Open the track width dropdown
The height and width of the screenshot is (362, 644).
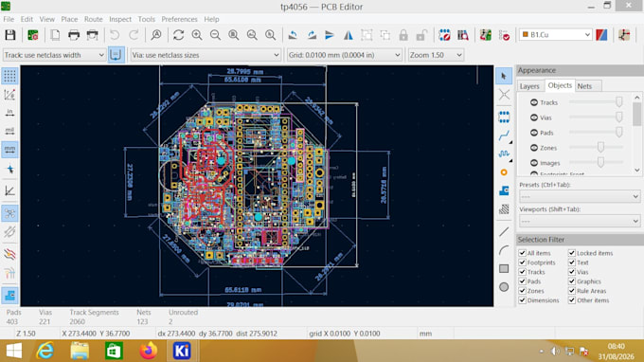point(54,55)
